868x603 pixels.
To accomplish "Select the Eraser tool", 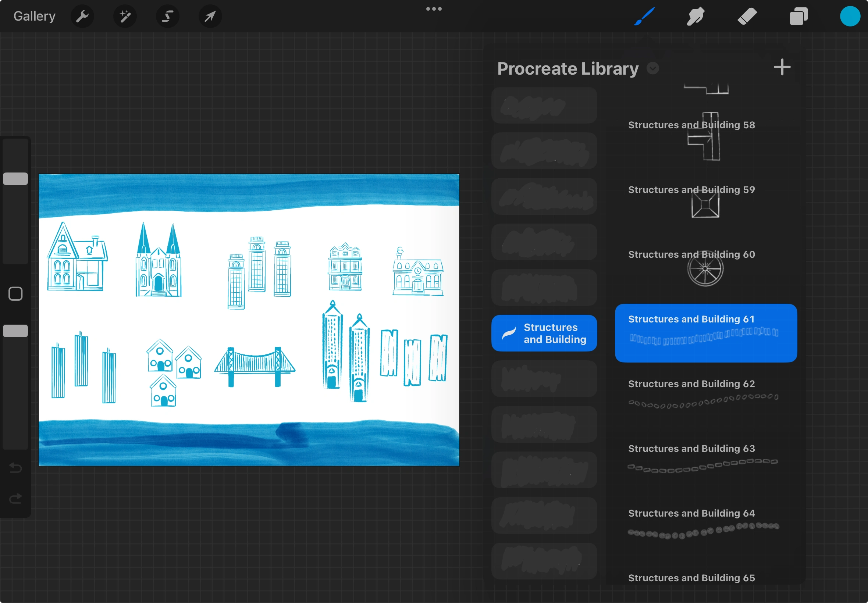I will 747,16.
